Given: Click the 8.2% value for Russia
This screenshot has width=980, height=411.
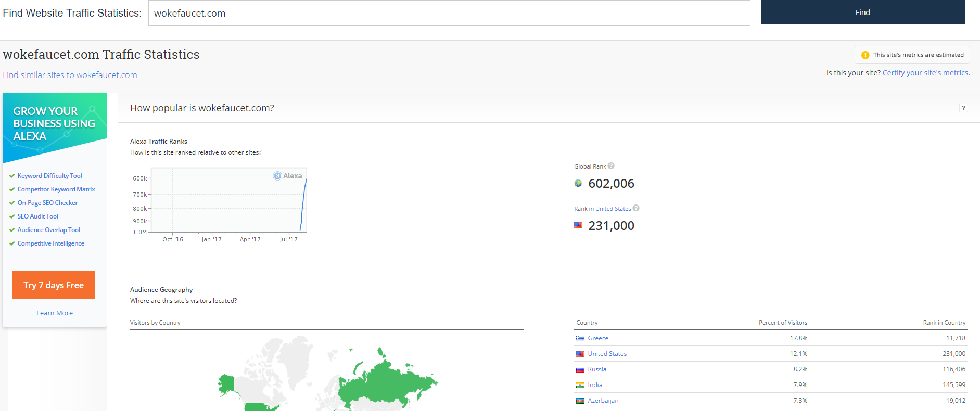Looking at the screenshot, I should [800, 369].
